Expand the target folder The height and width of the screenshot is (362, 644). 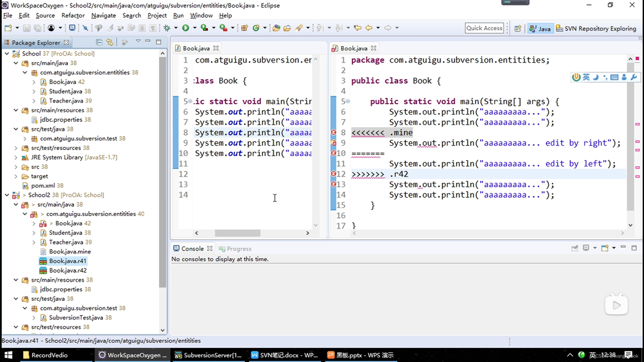16,176
